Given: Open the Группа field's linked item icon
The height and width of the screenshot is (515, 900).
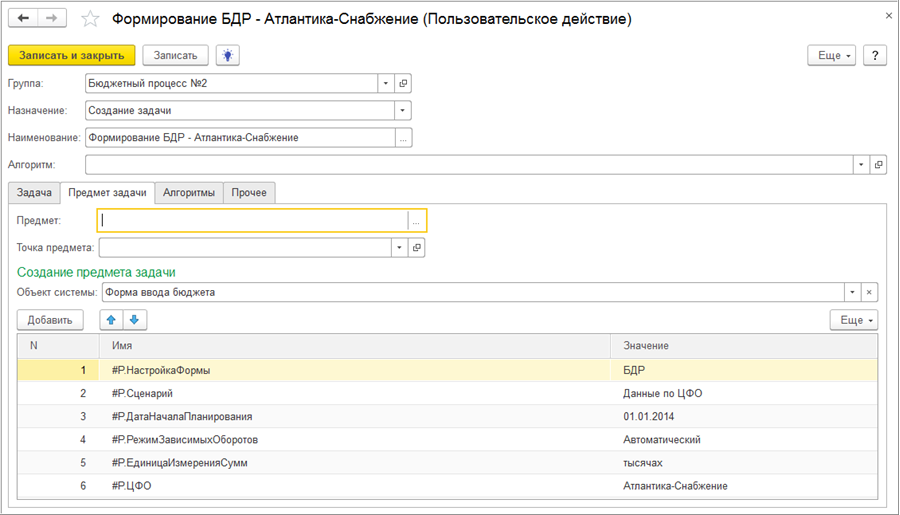Looking at the screenshot, I should point(403,83).
